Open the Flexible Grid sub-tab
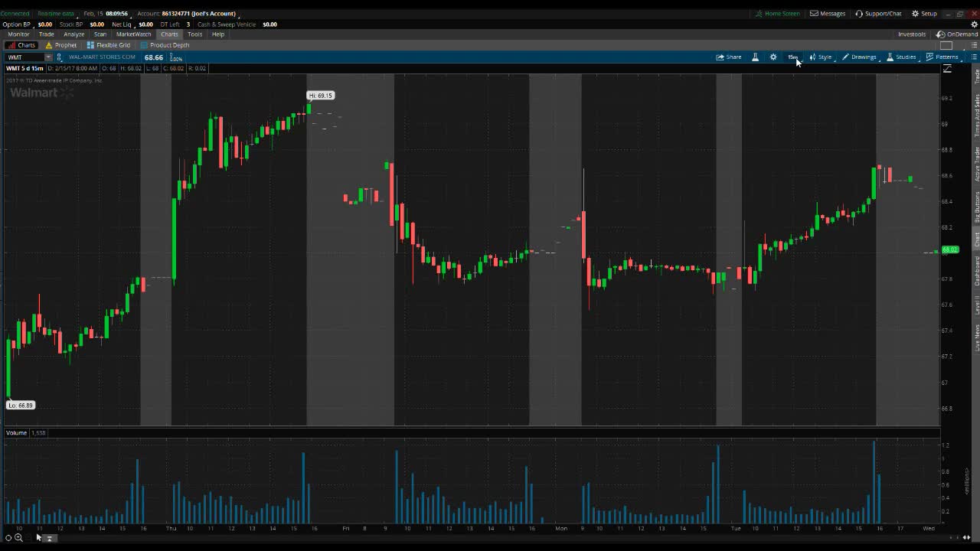 pyautogui.click(x=109, y=45)
